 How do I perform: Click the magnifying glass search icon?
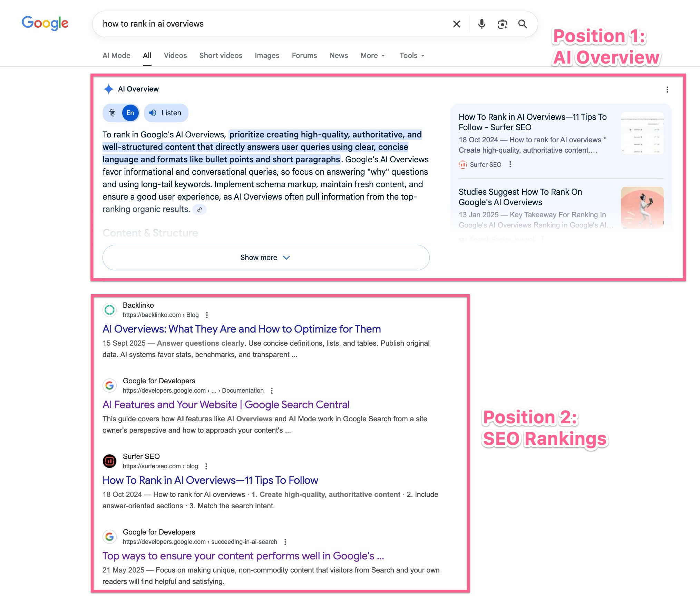(523, 24)
